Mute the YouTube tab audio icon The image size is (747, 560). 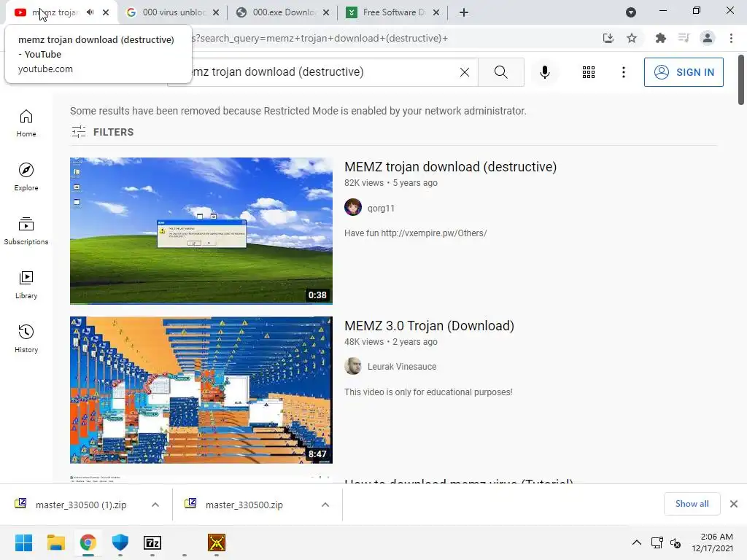click(90, 12)
